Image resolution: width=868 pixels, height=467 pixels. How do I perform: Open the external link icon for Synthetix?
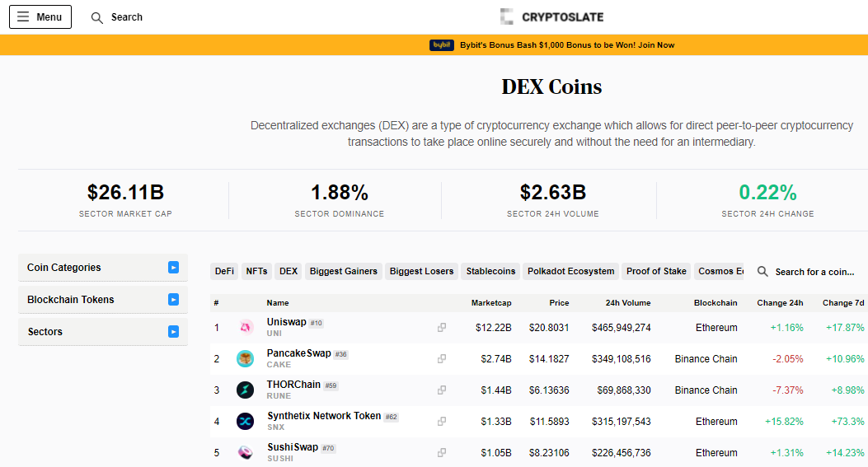point(442,421)
